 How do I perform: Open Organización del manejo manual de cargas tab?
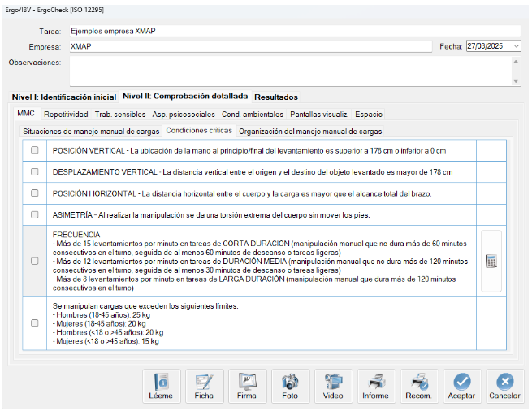tap(310, 132)
